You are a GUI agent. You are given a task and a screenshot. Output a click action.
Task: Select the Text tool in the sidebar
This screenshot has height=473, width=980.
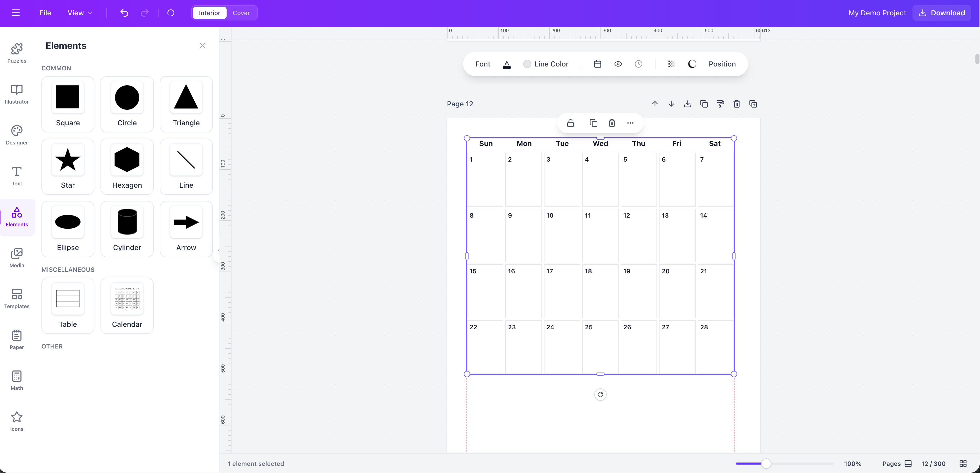[17, 176]
